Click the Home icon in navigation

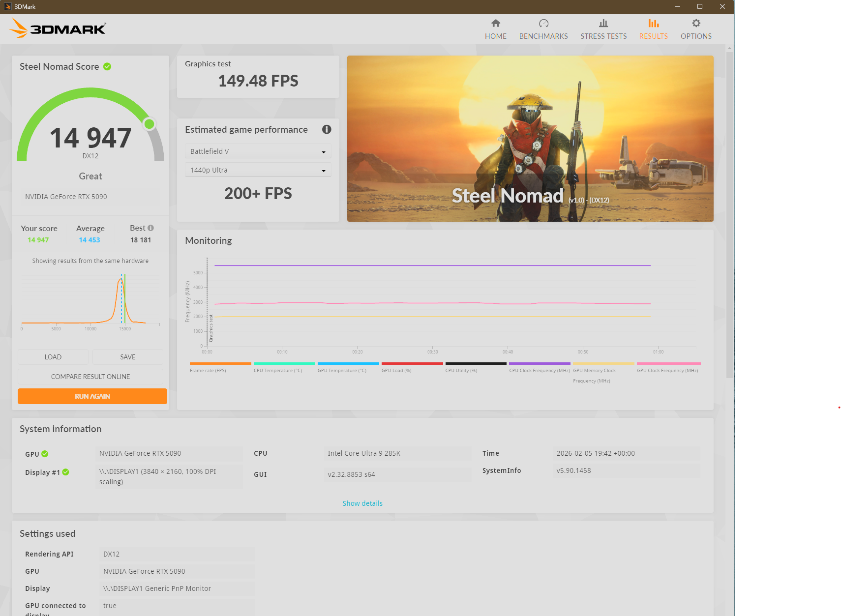[x=495, y=23]
